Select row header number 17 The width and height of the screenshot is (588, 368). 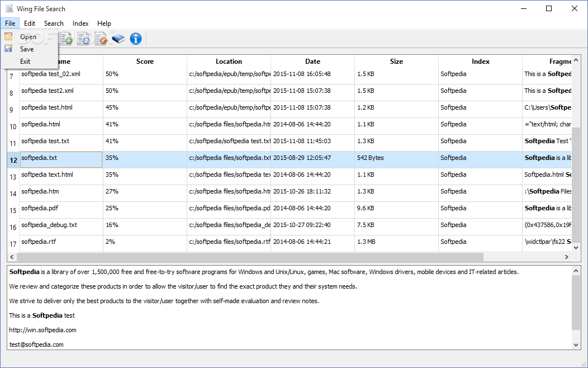(x=13, y=244)
